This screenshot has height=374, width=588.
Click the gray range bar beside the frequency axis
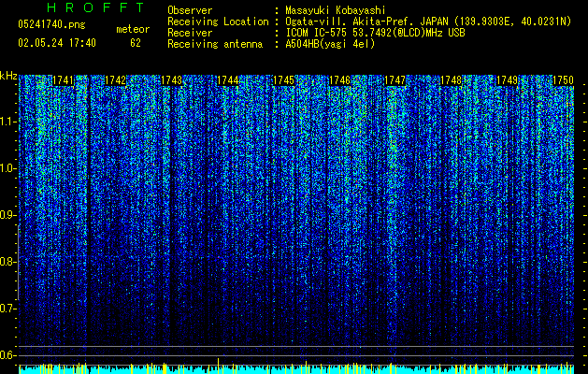pyautogui.click(x=19, y=263)
